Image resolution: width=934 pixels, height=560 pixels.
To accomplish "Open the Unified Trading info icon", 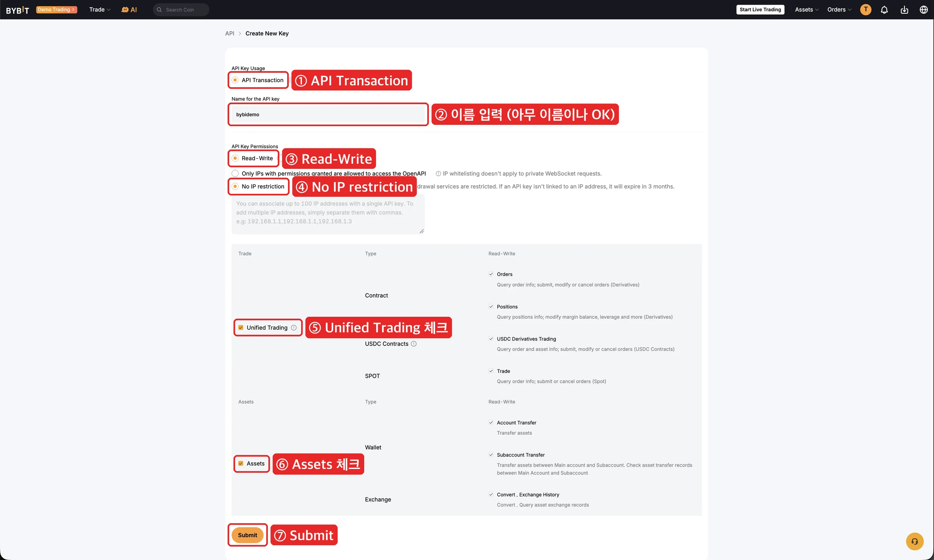I will 294,328.
